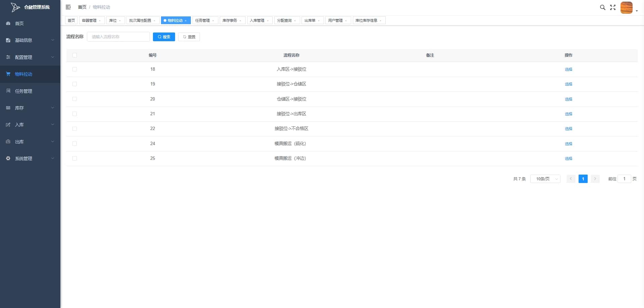Collapse the sidebar with the hamburger icon
The height and width of the screenshot is (308, 644).
(68, 7)
